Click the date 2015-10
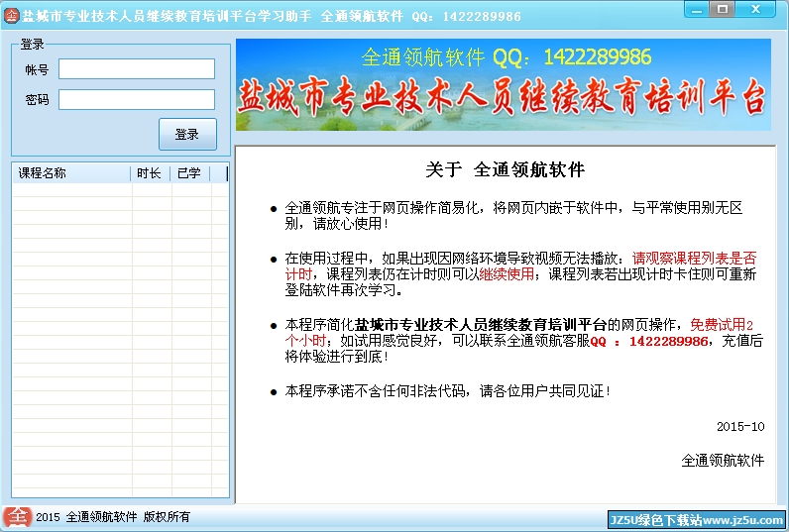This screenshot has width=789, height=532. (x=740, y=427)
